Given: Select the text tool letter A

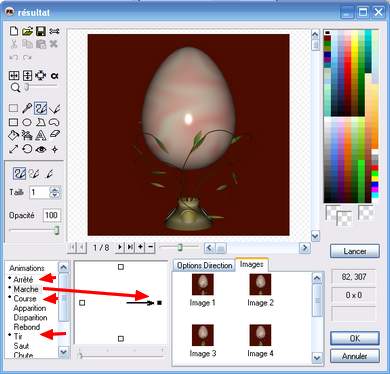Looking at the screenshot, I should (41, 135).
